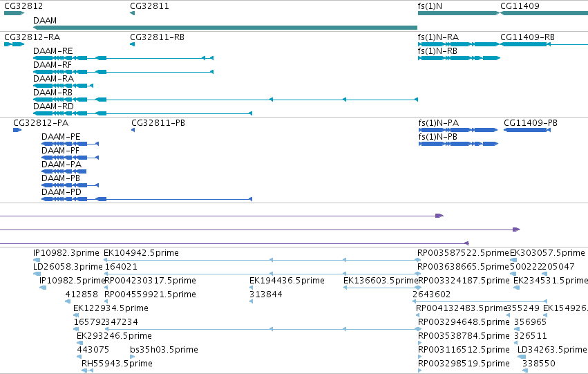This screenshot has width=588, height=374.
Task: Select the bs35h03.5prime EST arrow
Action: tap(133, 356)
